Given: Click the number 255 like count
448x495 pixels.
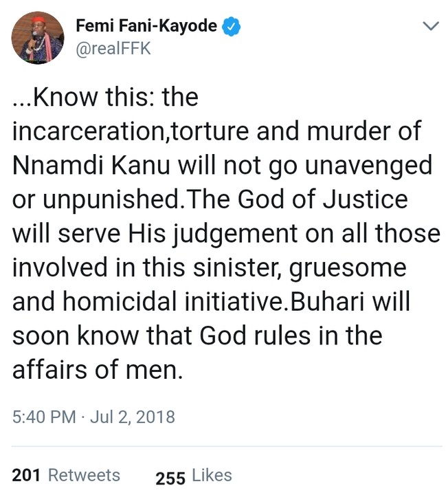Looking at the screenshot, I should tap(170, 476).
